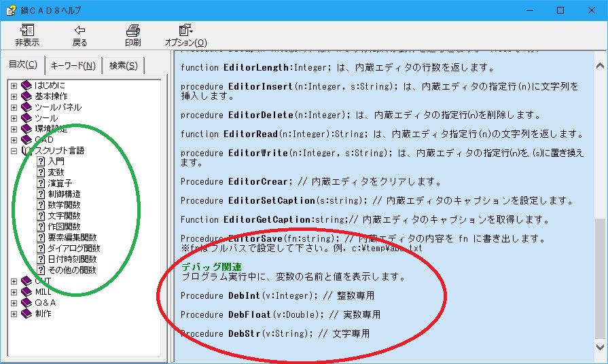Image resolution: width=608 pixels, height=364 pixels.
Task: Expand the 環境設定 tree node
Action: click(14, 129)
